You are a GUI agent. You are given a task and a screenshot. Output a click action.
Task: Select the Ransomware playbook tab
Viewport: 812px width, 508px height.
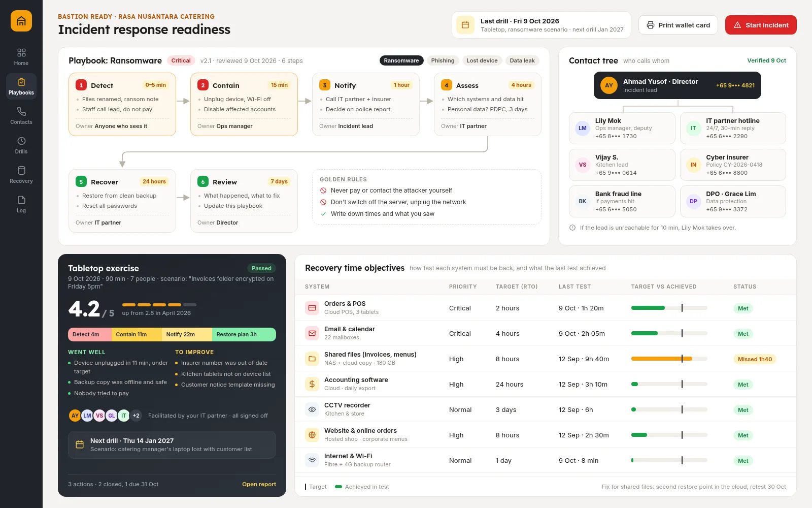coord(401,60)
